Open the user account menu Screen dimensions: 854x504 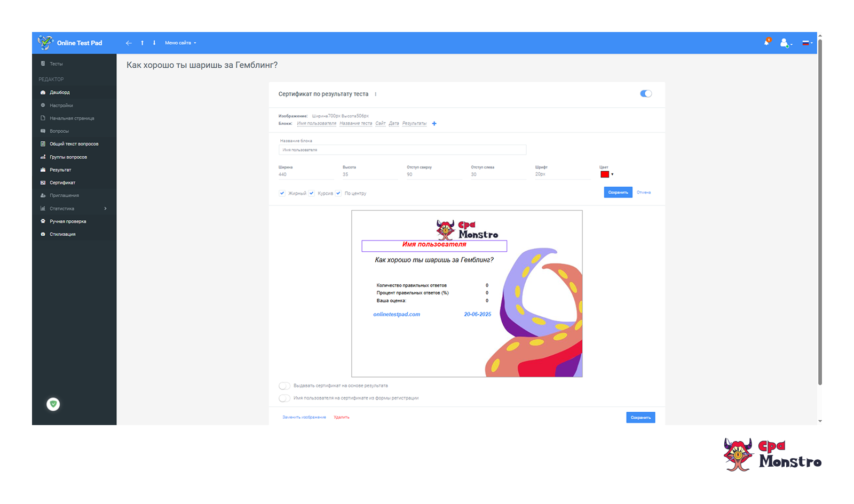click(x=785, y=43)
